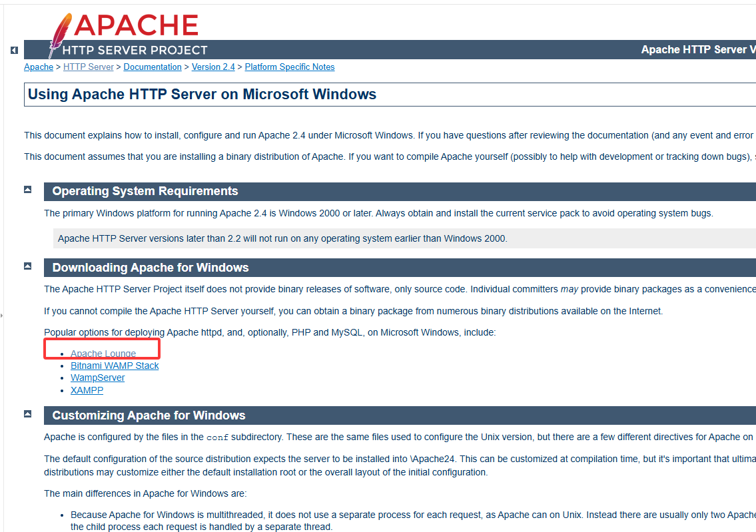Open Platform Specific Notes breadcrumb

(290, 67)
